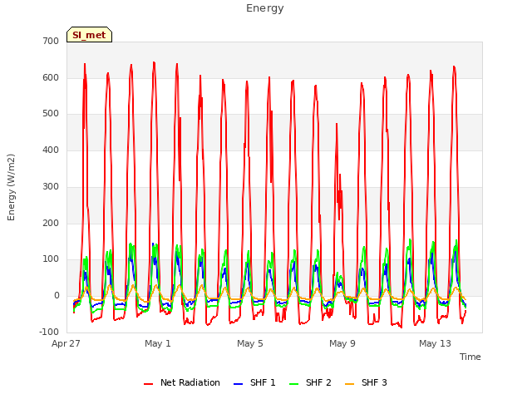This screenshot has height=399, width=532.
Task: Click the Energy chart title
Action: pyautogui.click(x=264, y=8)
